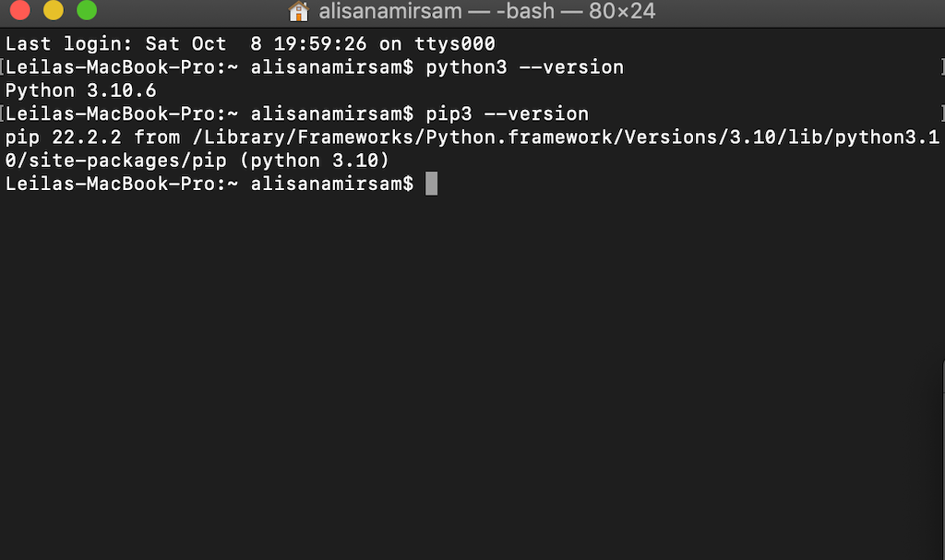Click the left bracket mark before python3 prompt
This screenshot has height=560, width=945.
coord(3,67)
